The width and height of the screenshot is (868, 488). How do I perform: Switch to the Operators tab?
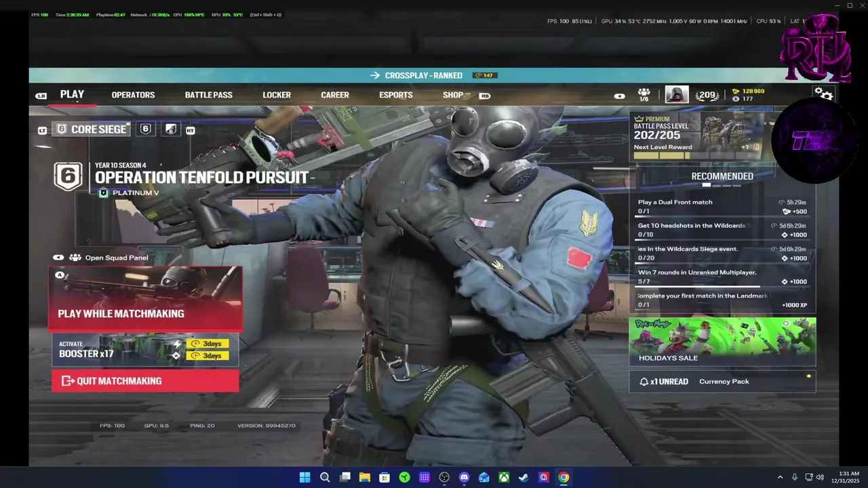[x=133, y=95]
